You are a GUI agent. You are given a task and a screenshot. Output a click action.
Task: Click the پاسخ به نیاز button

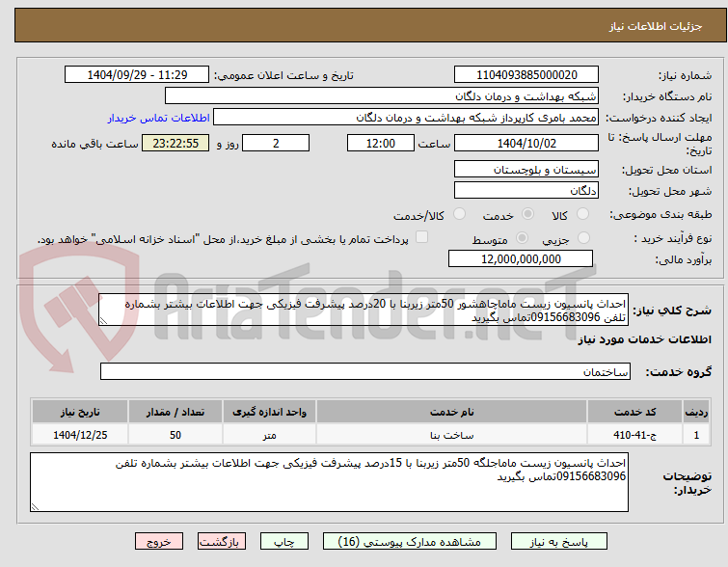click(559, 542)
